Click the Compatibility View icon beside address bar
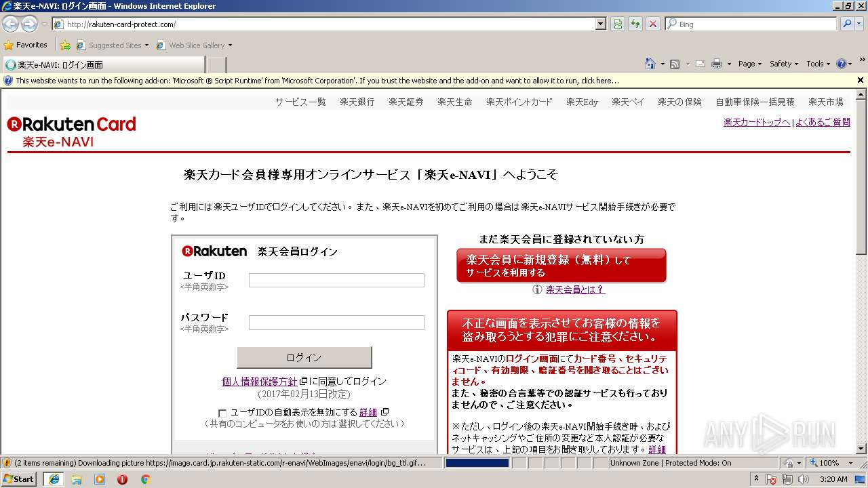This screenshot has height=488, width=868. click(x=618, y=24)
